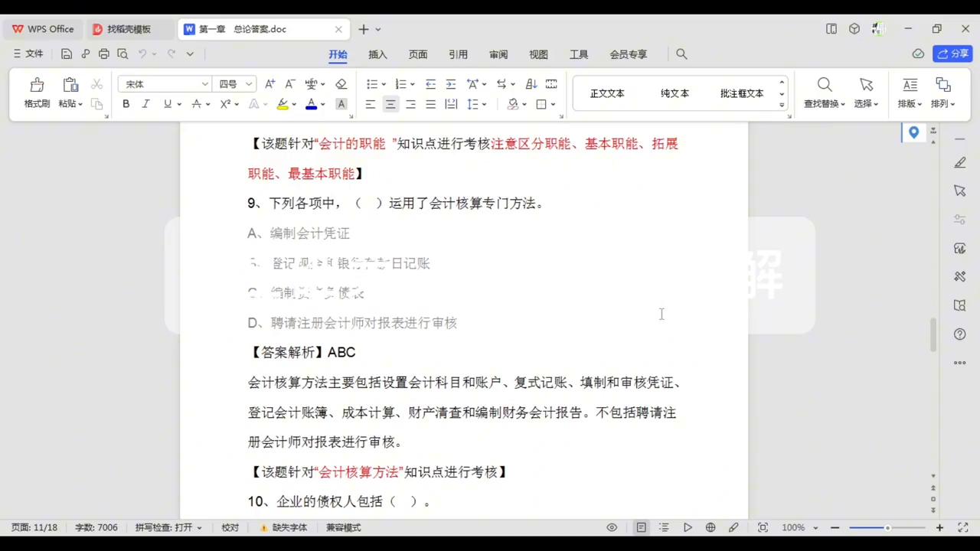Toggle bold formatting
The height and width of the screenshot is (551, 980).
point(126,104)
